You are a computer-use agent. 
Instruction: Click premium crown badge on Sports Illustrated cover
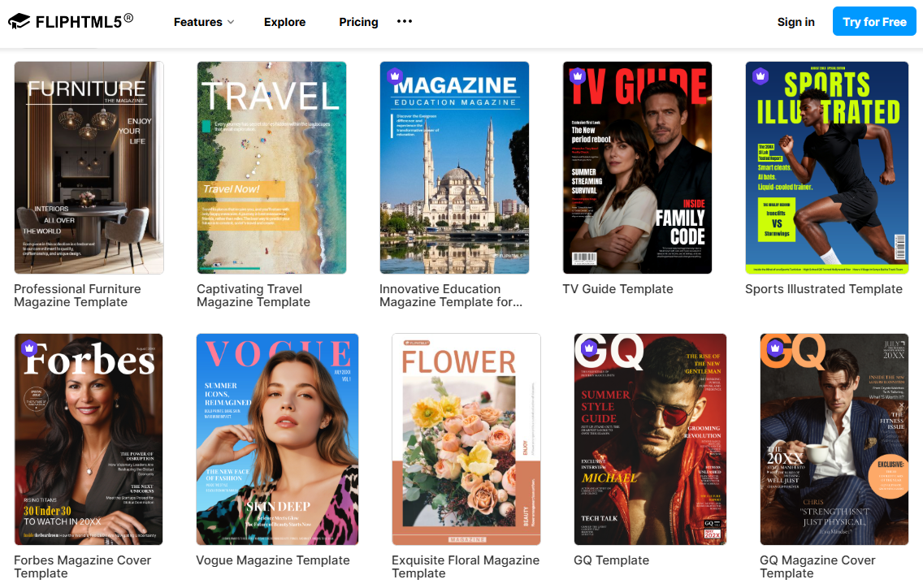pyautogui.click(x=760, y=76)
